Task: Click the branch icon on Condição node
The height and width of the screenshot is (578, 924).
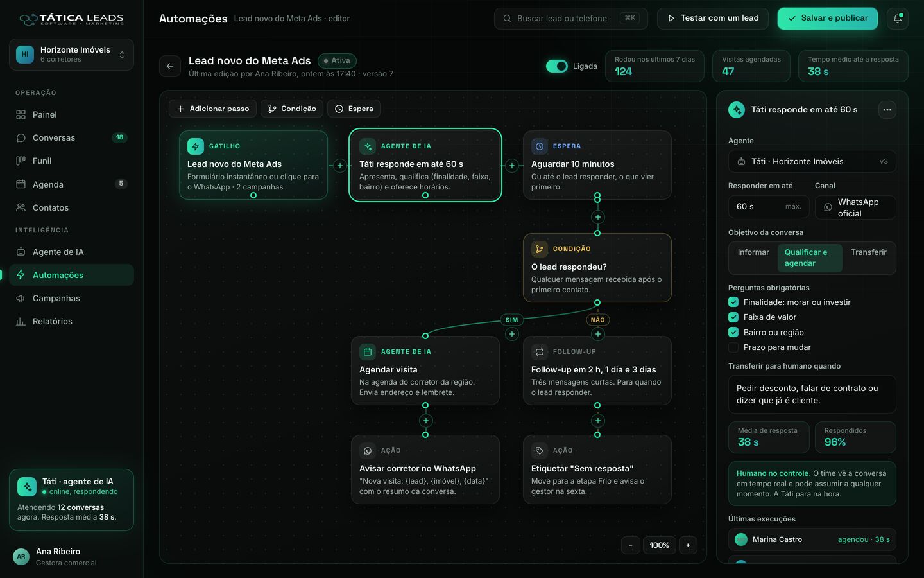Action: point(540,249)
